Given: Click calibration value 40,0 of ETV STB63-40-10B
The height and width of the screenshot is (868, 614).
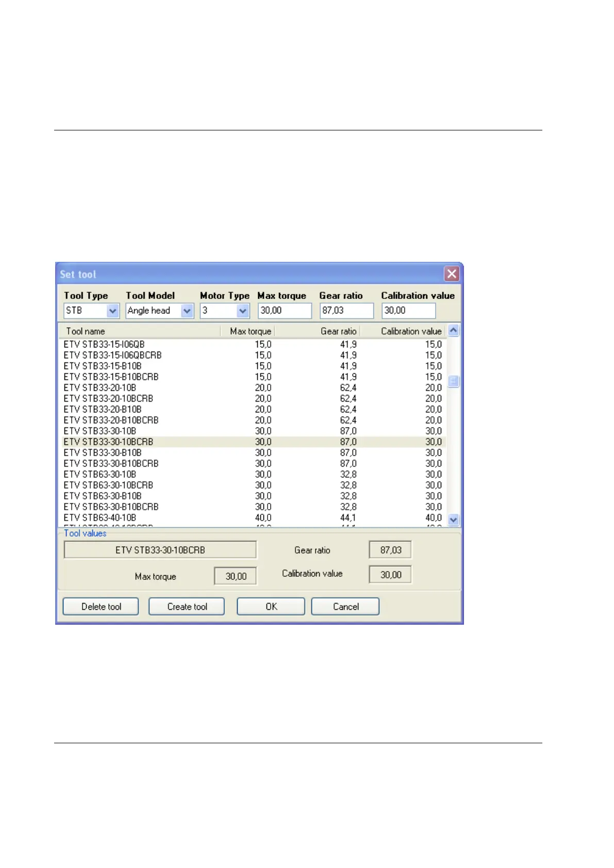Looking at the screenshot, I should [434, 518].
